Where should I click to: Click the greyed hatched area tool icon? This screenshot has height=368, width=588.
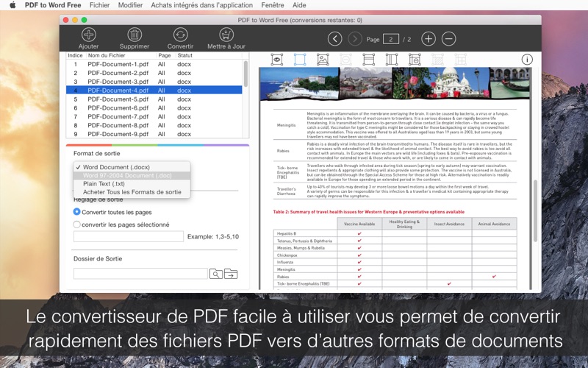pos(437,60)
